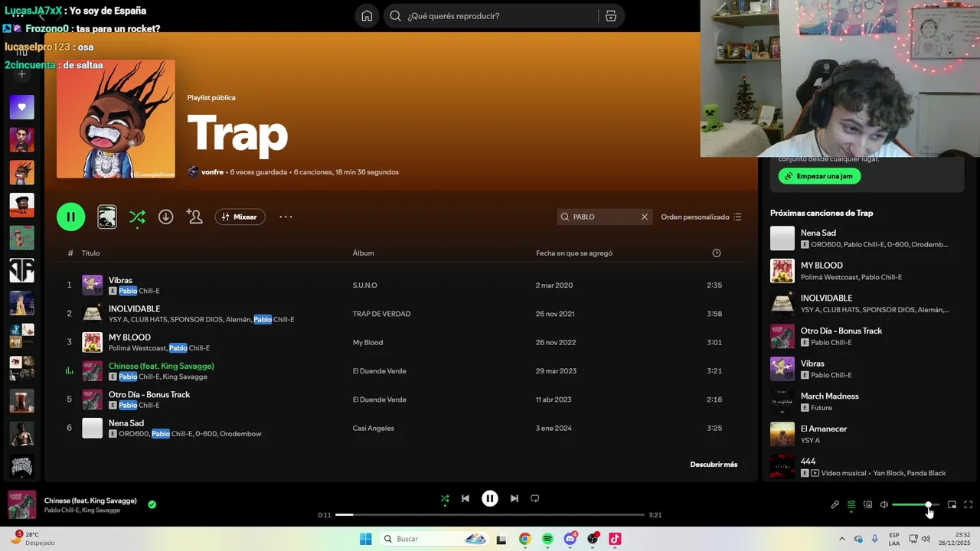The height and width of the screenshot is (551, 980).
Task: Click Empezar una jam button
Action: pos(819,176)
